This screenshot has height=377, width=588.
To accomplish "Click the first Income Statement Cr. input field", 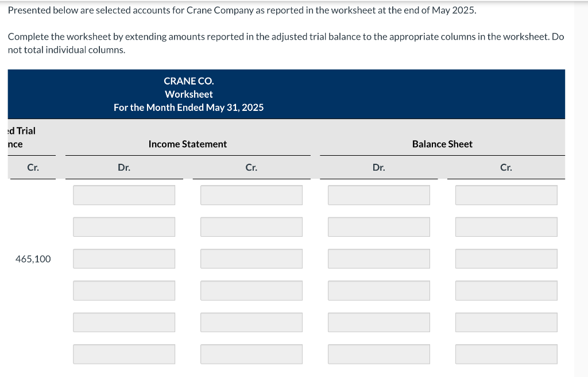I will (252, 195).
